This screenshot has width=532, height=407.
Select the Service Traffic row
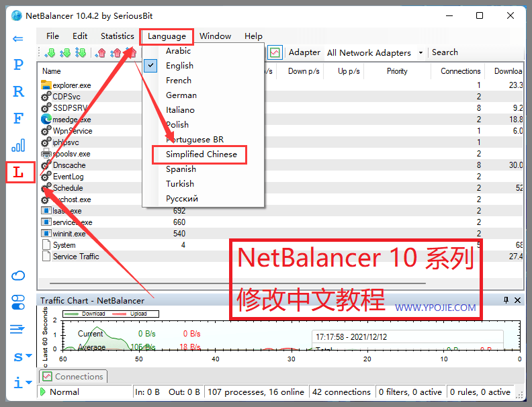point(281,257)
